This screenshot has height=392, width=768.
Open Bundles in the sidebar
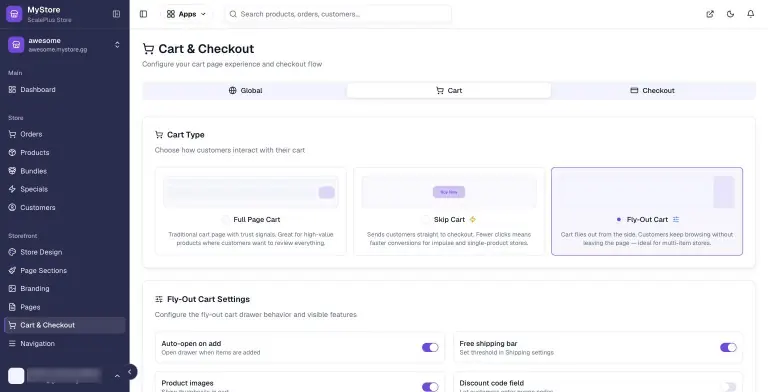pyautogui.click(x=65, y=171)
